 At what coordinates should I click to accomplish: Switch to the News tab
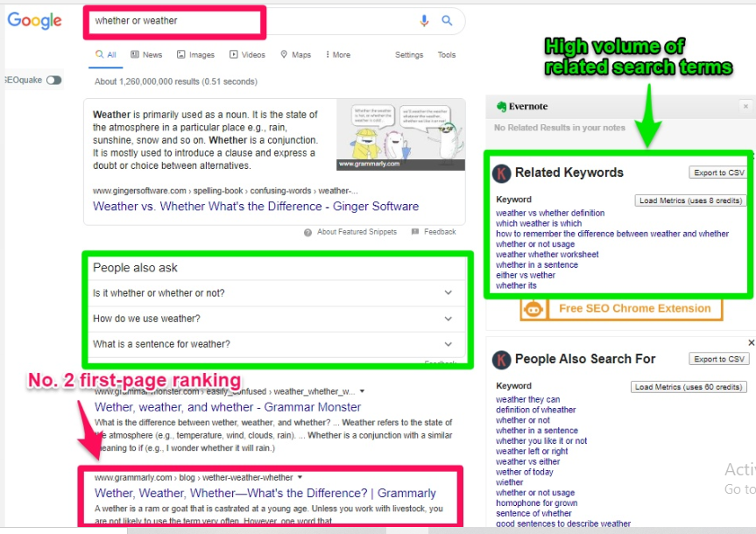[x=146, y=54]
